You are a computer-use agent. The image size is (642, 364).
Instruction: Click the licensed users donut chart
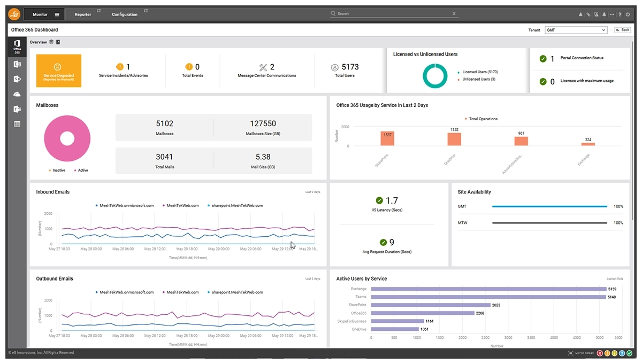click(x=435, y=75)
